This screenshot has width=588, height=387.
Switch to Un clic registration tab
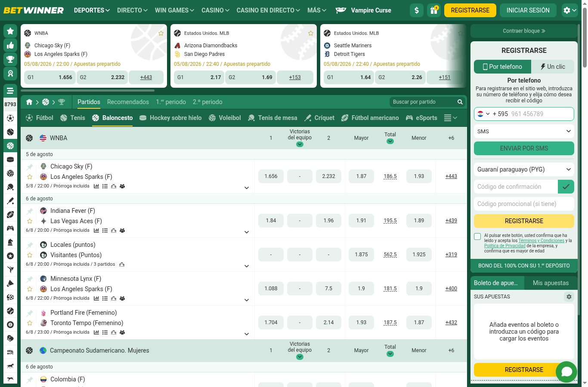click(x=553, y=67)
